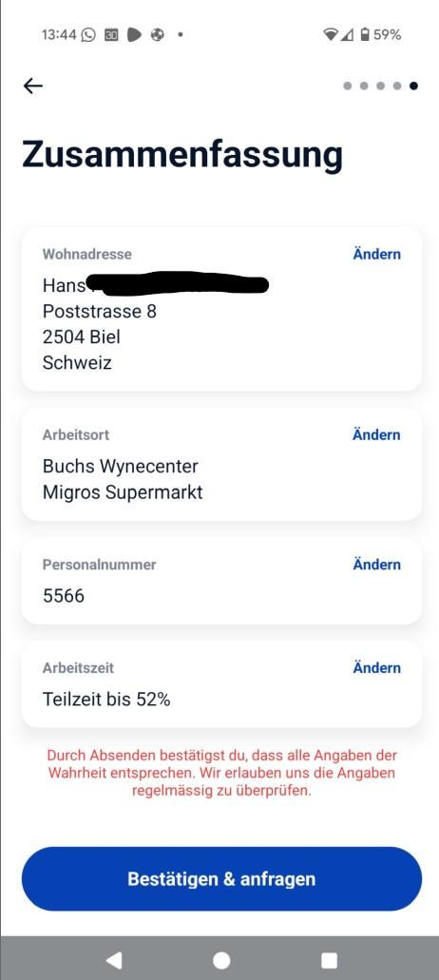Open the Wohnadresse card with Poststrasse 8

(x=221, y=309)
